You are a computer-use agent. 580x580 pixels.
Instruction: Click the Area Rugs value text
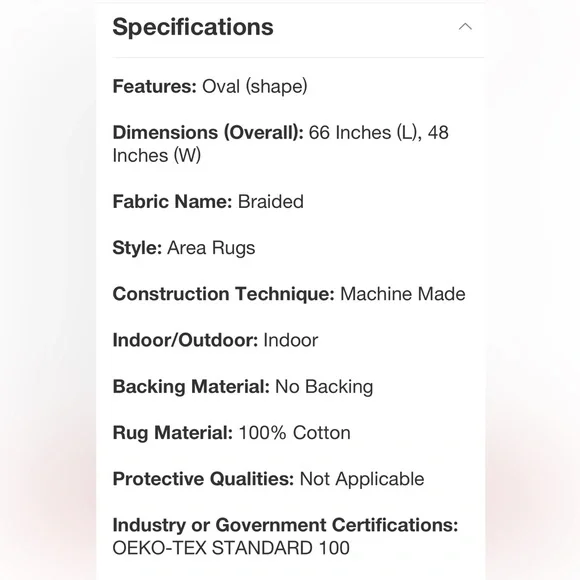point(211,248)
